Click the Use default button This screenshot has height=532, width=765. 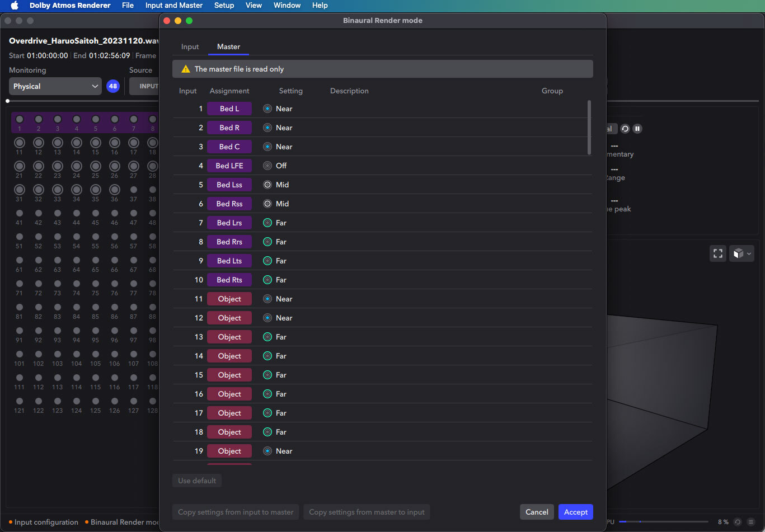(x=197, y=481)
